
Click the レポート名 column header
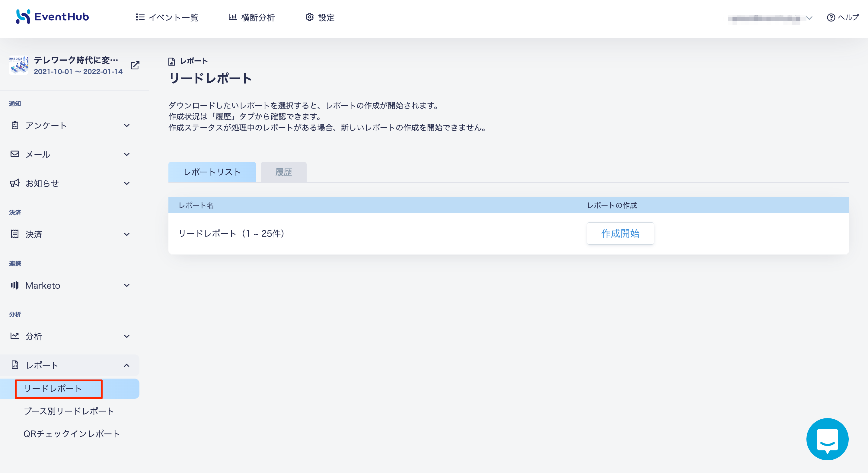(196, 205)
